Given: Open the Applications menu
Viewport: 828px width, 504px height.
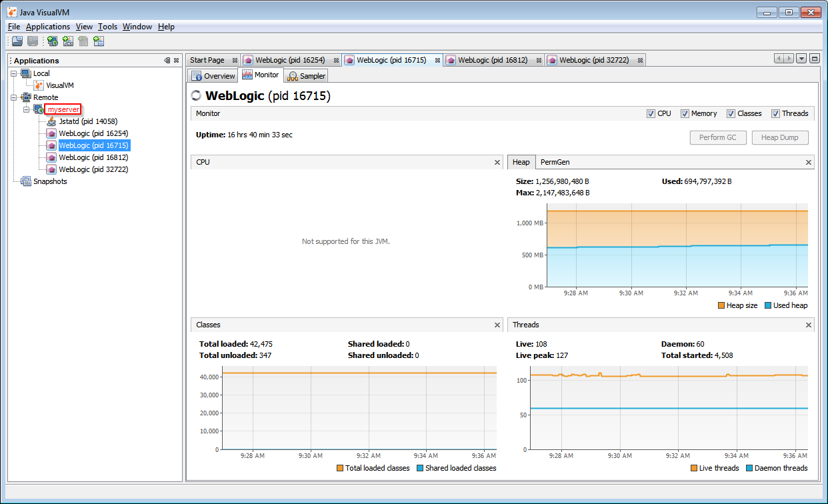Looking at the screenshot, I should click(48, 27).
